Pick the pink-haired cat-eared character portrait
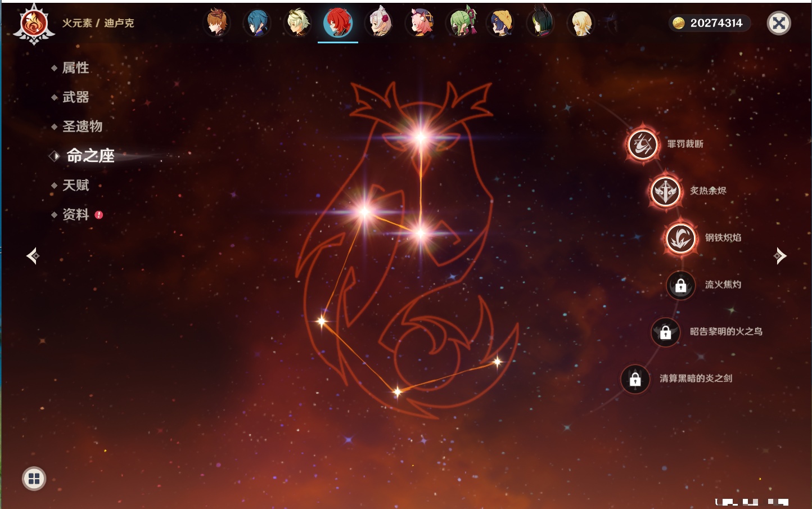812x509 pixels. click(x=420, y=22)
